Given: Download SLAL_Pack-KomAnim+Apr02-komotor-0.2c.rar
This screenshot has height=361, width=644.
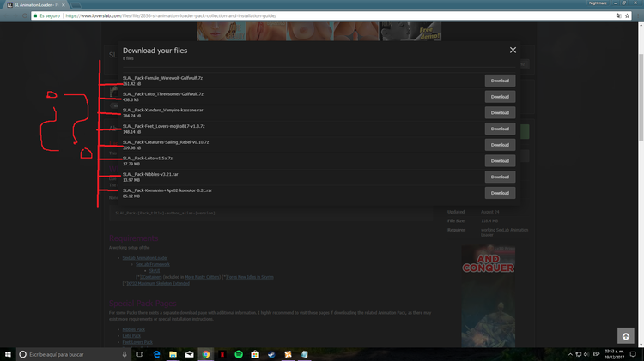Looking at the screenshot, I should click(500, 193).
